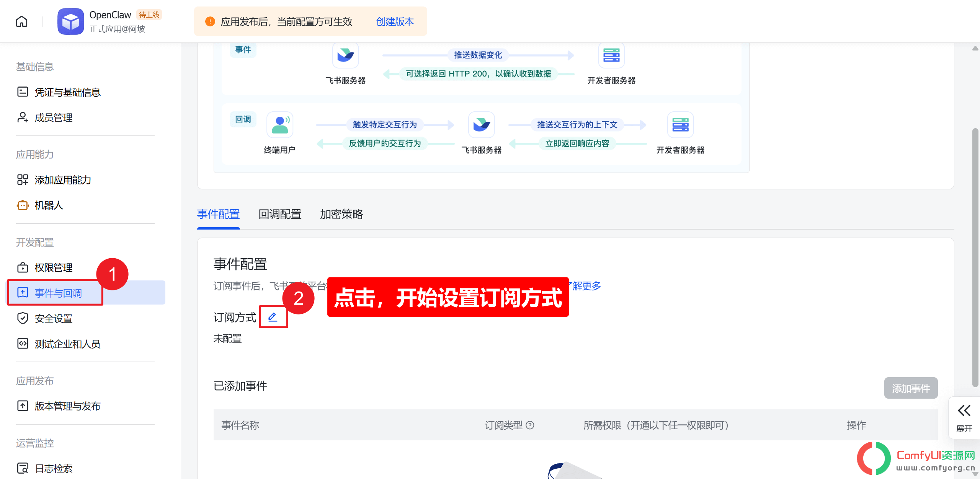
Task: Click the 推送数据变化 label in diagram
Action: [x=478, y=55]
